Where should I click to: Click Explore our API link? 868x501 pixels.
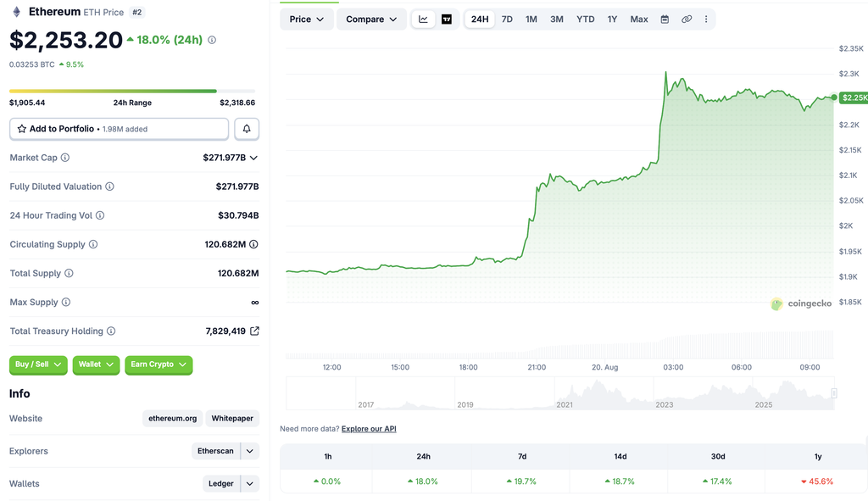[369, 429]
